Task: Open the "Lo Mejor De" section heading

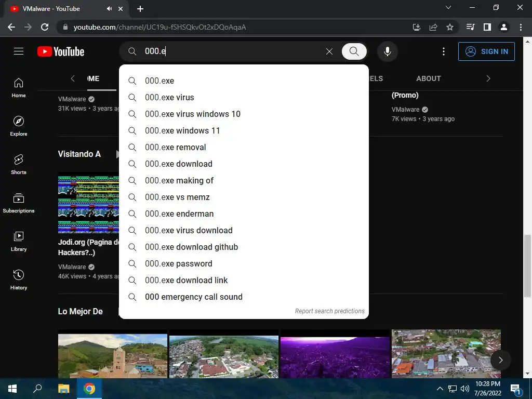Action: 81,312
